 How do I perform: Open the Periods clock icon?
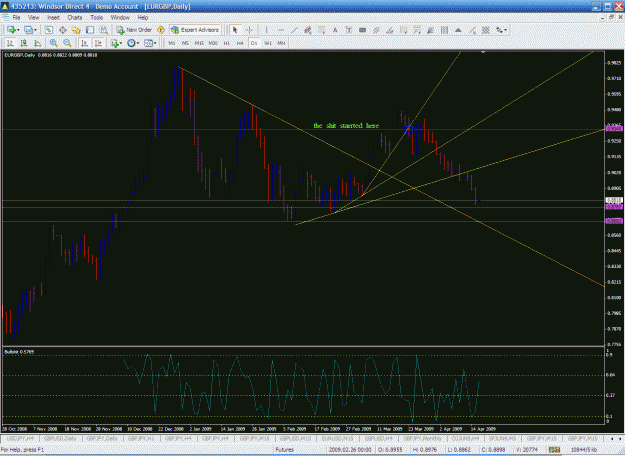131,43
